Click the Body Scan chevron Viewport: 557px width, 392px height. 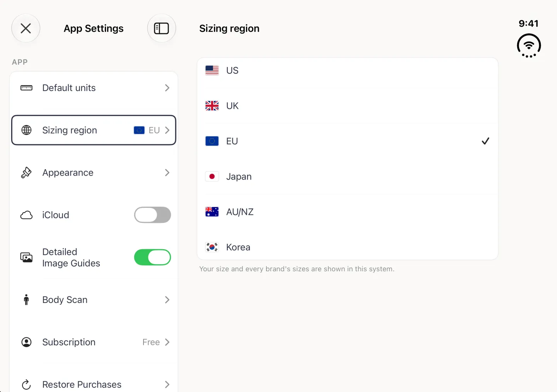167,300
